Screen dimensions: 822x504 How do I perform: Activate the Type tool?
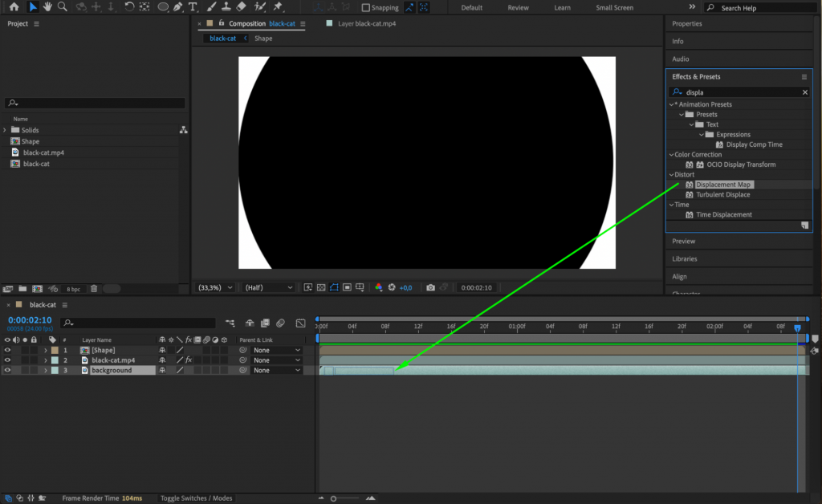pos(193,7)
